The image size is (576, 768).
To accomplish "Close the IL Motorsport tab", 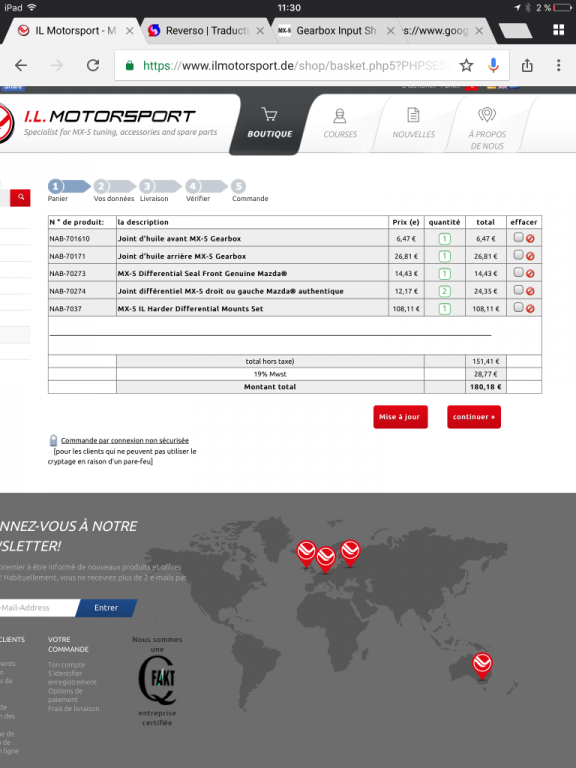I will click(x=129, y=31).
